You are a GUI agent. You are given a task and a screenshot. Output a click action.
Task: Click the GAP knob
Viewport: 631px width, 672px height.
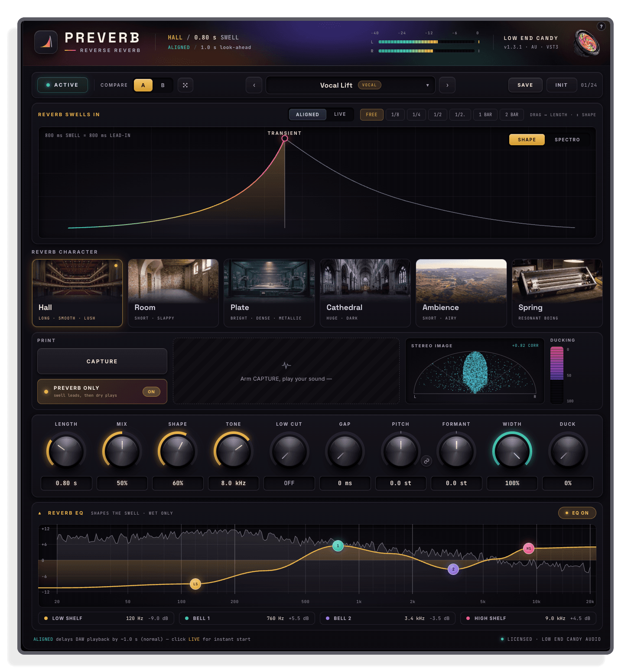(345, 451)
